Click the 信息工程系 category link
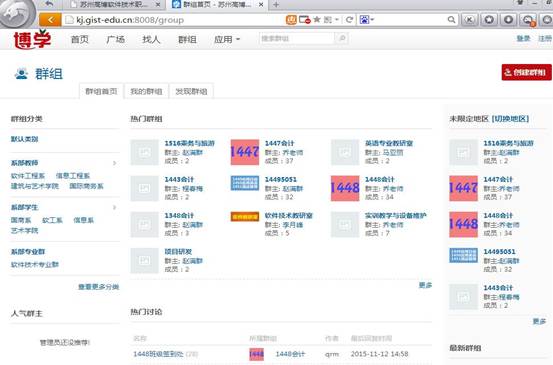Image resolution: width=553 pixels, height=365 pixels. [73, 176]
